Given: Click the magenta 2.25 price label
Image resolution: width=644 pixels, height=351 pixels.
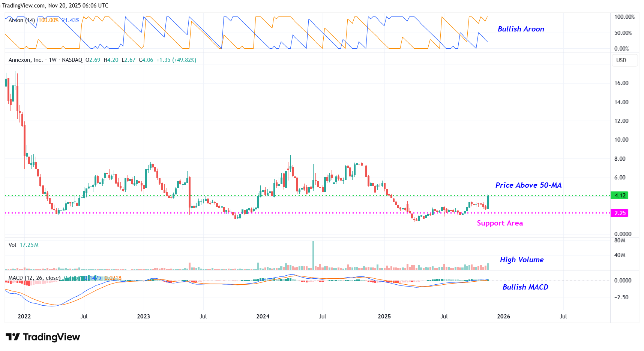Looking at the screenshot, I should pos(620,213).
